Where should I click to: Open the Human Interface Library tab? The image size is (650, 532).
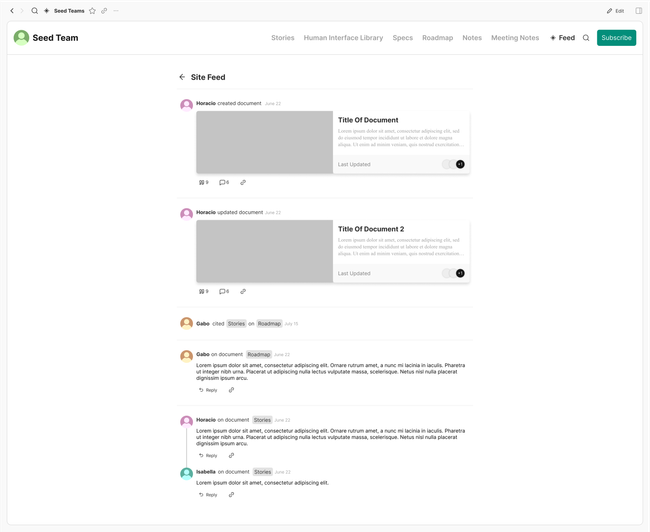(x=343, y=38)
